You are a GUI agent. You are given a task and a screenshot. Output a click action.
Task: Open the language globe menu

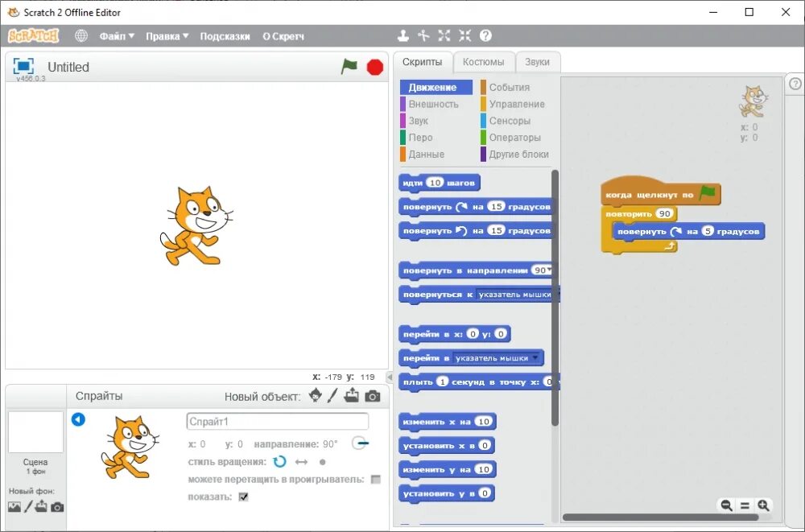pyautogui.click(x=81, y=35)
